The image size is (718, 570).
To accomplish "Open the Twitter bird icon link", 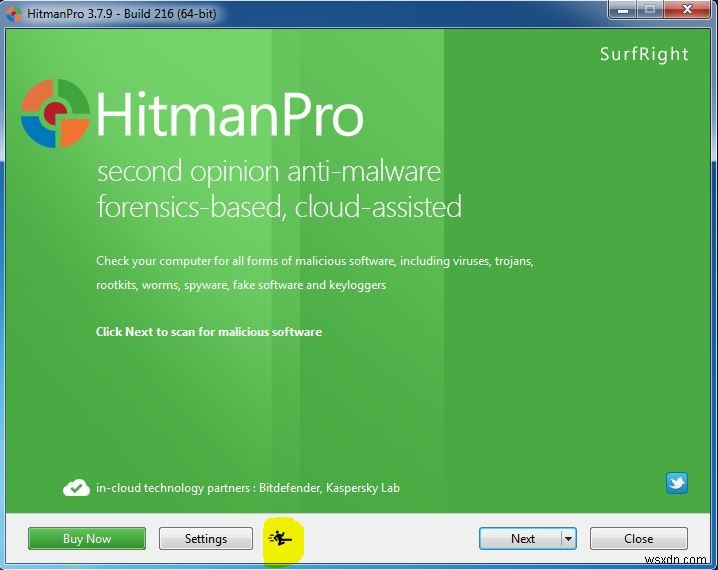I will [677, 483].
